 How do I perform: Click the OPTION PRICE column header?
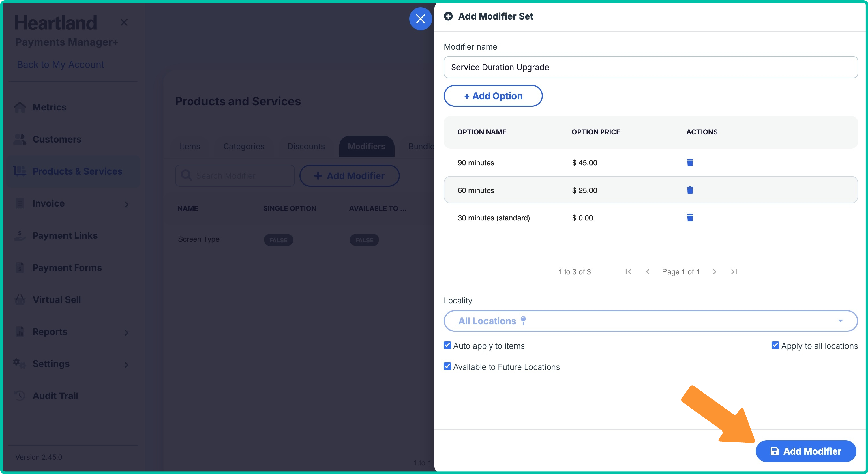click(x=596, y=132)
